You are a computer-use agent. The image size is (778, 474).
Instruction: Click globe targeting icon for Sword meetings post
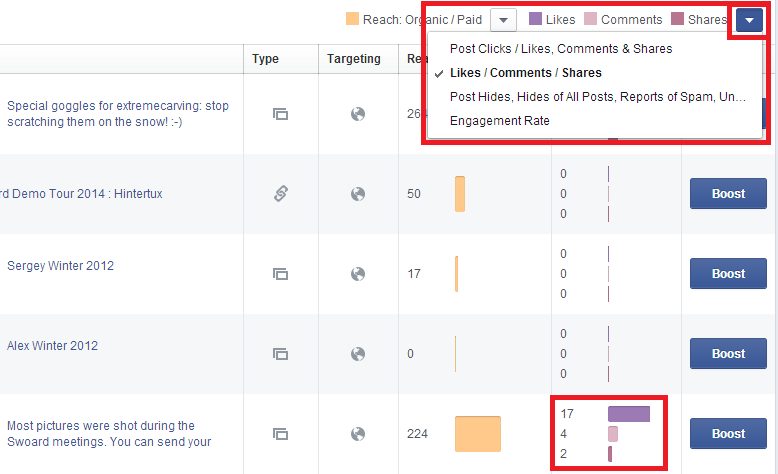point(358,434)
